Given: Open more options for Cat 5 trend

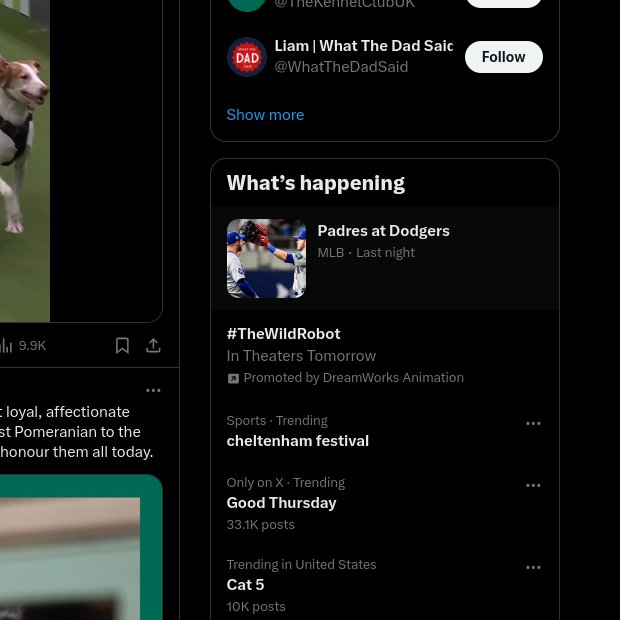Looking at the screenshot, I should coord(533,567).
